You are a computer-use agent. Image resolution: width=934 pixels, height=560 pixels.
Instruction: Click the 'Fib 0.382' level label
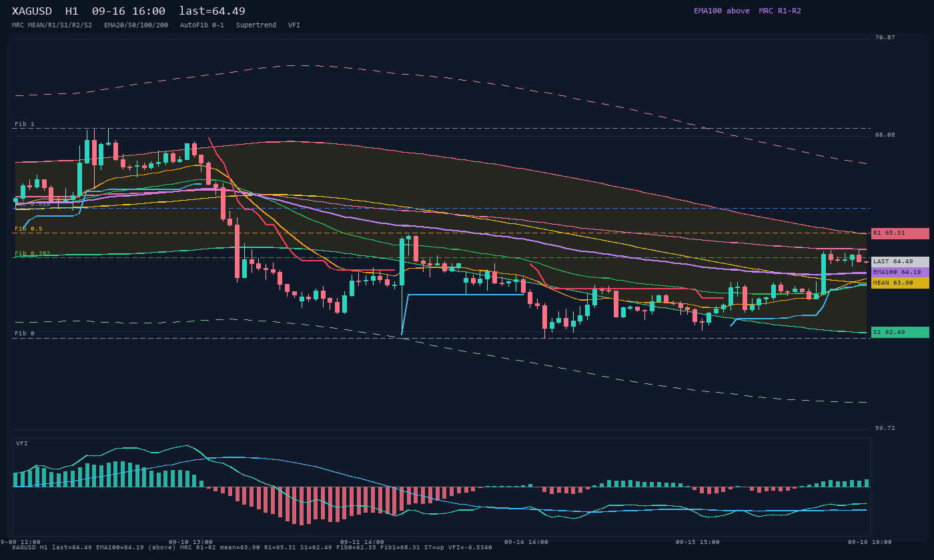click(x=33, y=253)
